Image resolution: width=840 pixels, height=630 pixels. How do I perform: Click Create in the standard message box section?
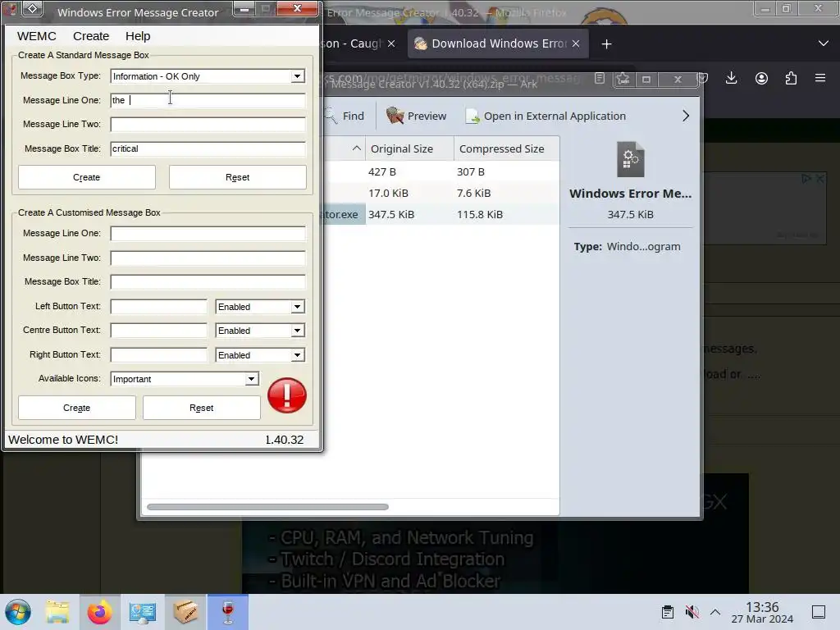(x=87, y=177)
